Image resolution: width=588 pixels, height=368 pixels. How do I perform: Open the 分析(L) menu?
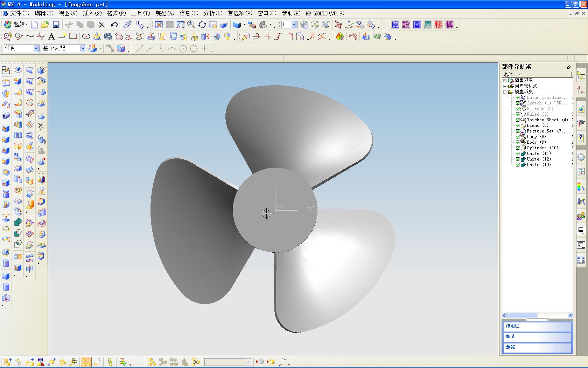[x=213, y=13]
